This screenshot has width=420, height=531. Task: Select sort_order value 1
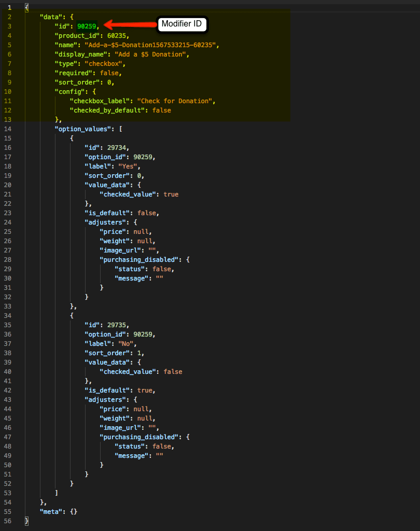tap(139, 353)
